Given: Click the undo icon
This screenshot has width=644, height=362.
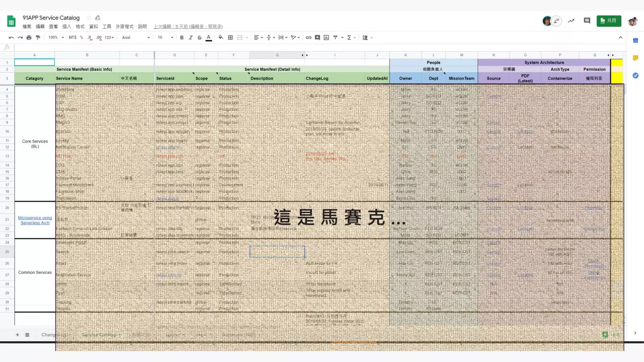Looking at the screenshot, I should coord(11,38).
